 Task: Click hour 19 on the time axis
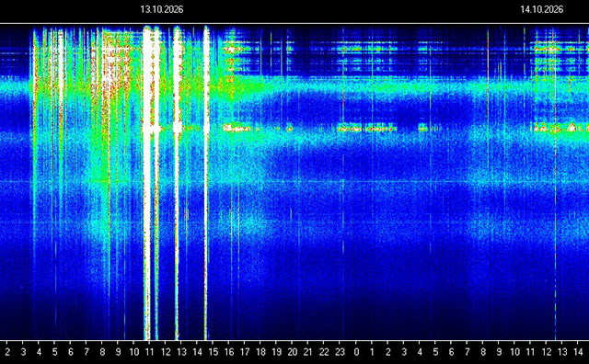tap(277, 352)
